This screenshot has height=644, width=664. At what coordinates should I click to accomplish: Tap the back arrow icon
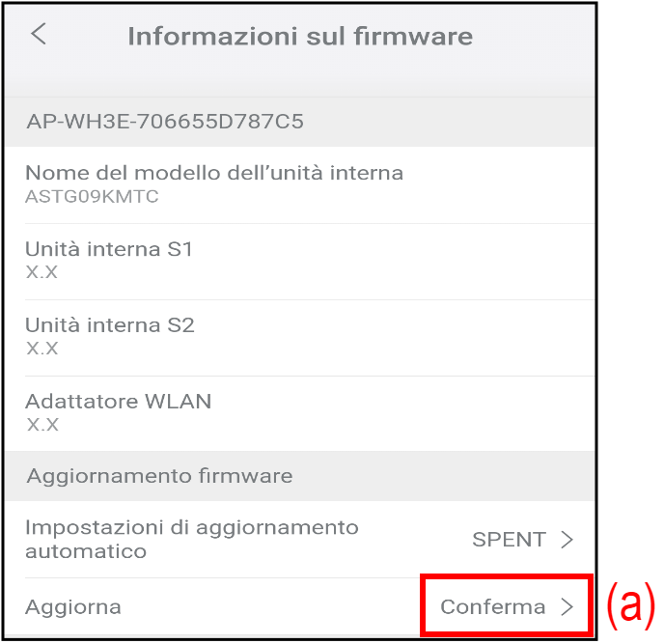(39, 35)
